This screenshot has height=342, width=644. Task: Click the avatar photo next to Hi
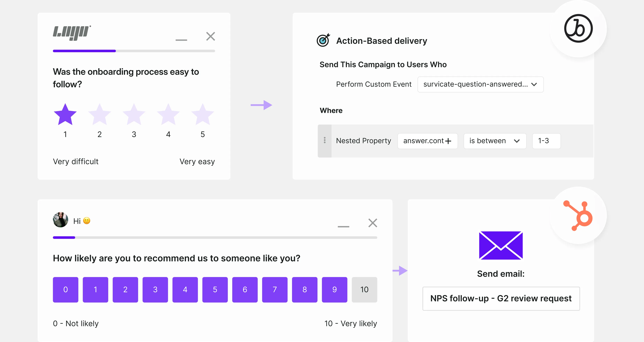point(60,220)
